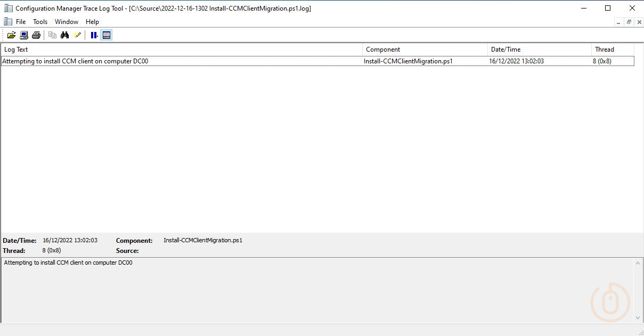Click the Print printer icon

(x=36, y=35)
